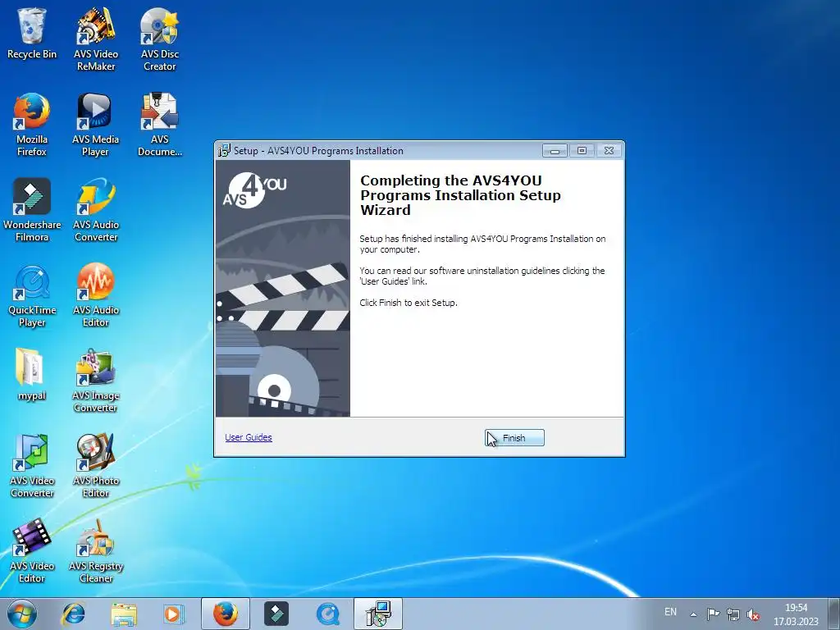Click the Action Center flag tray icon
The height and width of the screenshot is (630, 840).
coord(713,614)
